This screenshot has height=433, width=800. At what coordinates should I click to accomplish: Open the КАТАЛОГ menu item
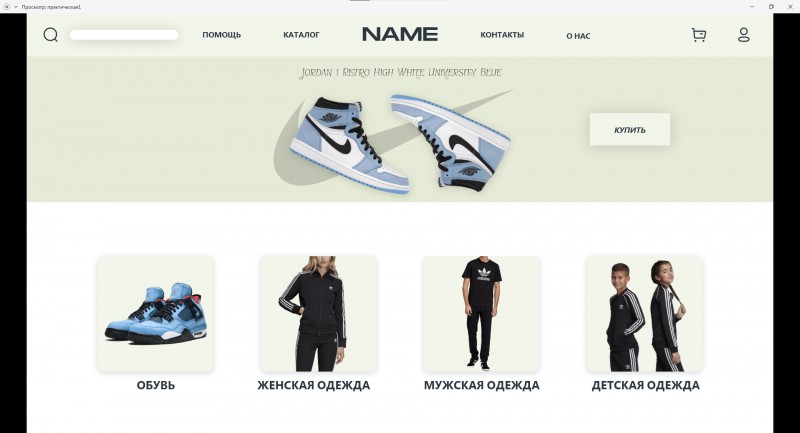point(301,35)
